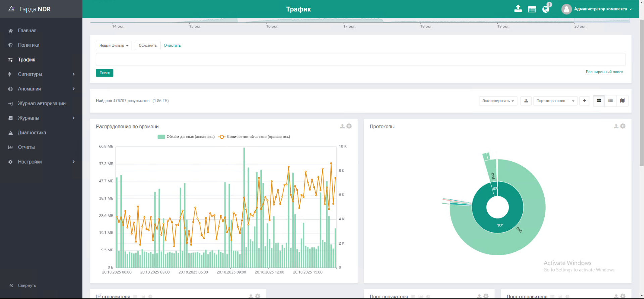Click into the filter query input field

pos(360,59)
